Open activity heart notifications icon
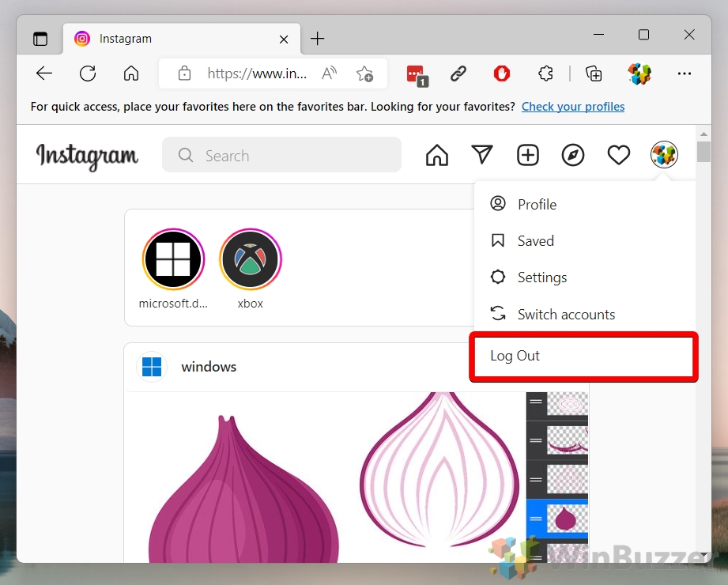The width and height of the screenshot is (728, 585). 619,155
